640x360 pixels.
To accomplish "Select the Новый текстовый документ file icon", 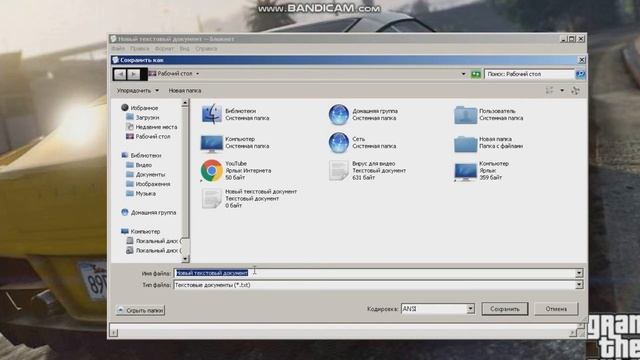I will click(x=211, y=198).
